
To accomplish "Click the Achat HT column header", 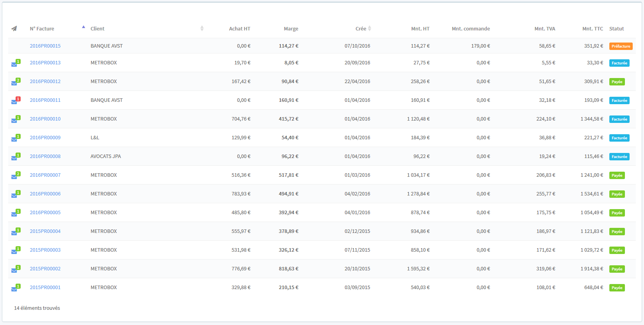I will (x=240, y=28).
